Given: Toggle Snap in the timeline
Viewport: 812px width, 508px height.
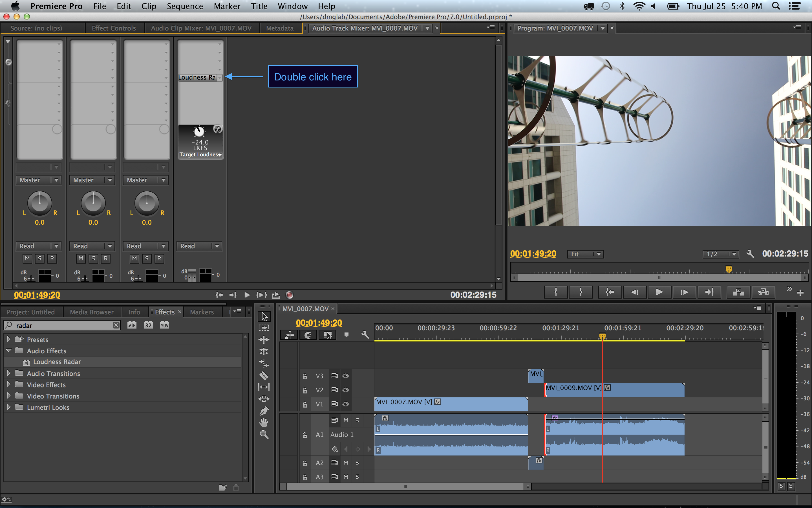Looking at the screenshot, I should [x=308, y=335].
